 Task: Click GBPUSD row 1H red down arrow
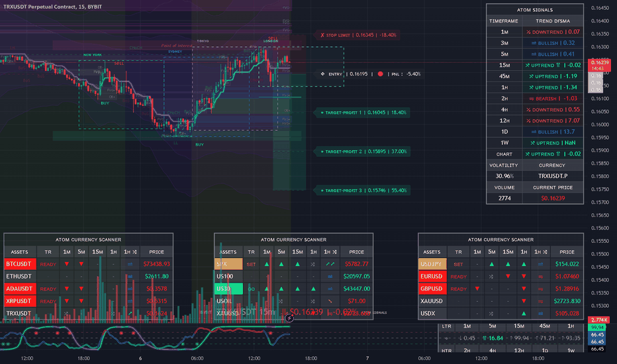[x=524, y=289]
